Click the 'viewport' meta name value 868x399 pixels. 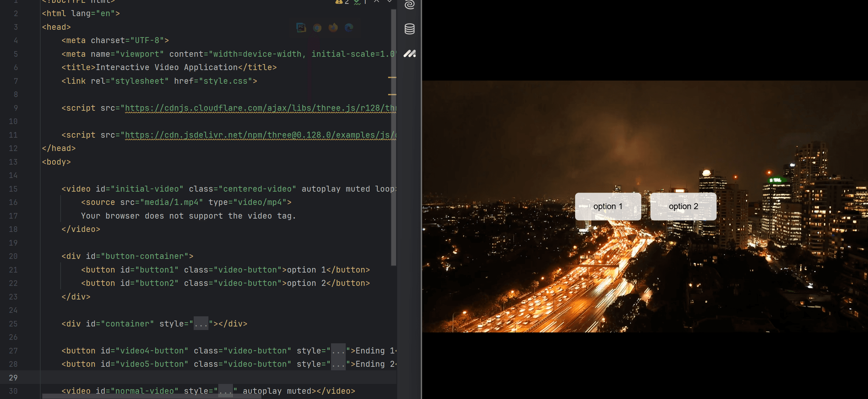point(140,54)
